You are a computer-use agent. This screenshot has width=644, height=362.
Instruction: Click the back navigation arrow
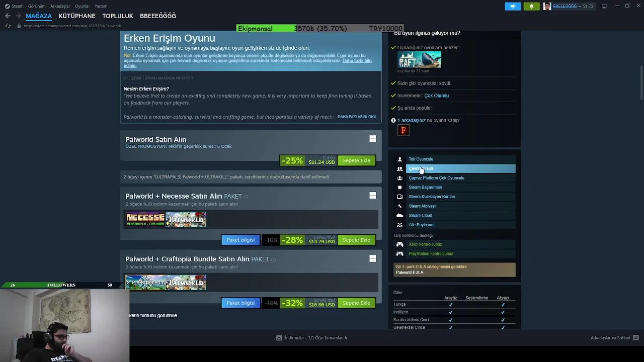8,16
